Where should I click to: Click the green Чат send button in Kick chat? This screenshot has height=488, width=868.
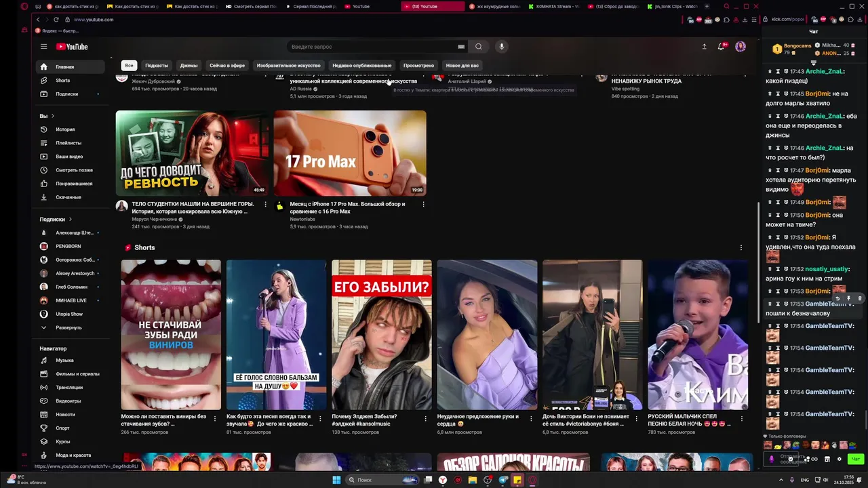[856, 459]
